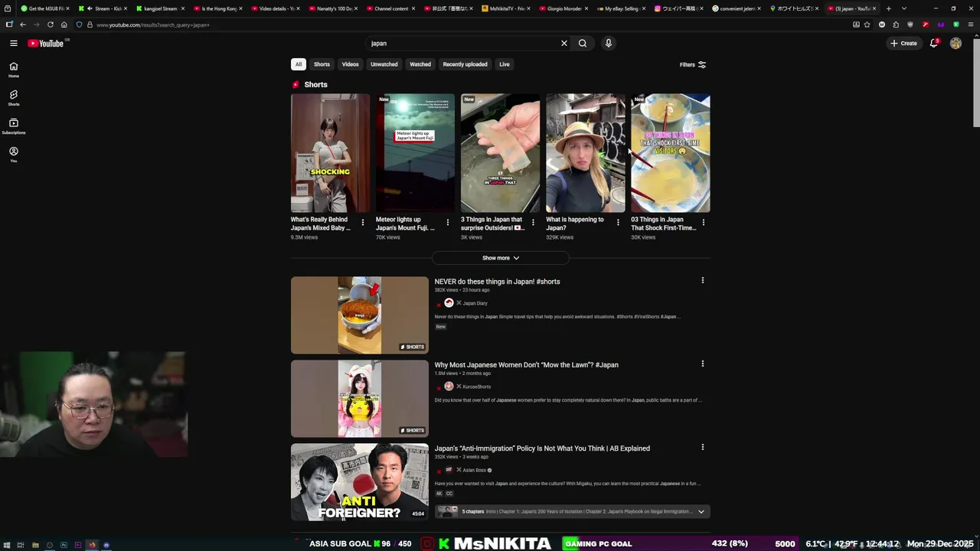
Task: Open a new browser tab
Action: (888, 8)
